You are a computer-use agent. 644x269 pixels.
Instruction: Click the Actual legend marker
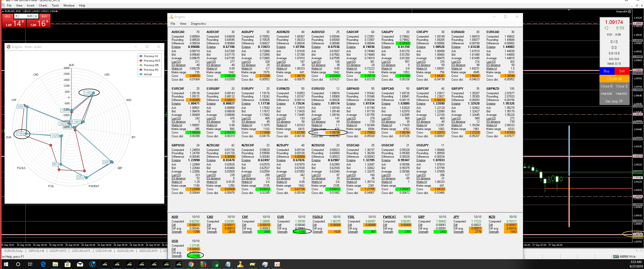(141, 74)
